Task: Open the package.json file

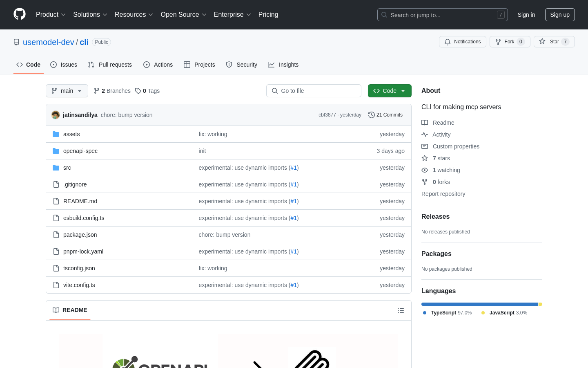Action: click(80, 235)
